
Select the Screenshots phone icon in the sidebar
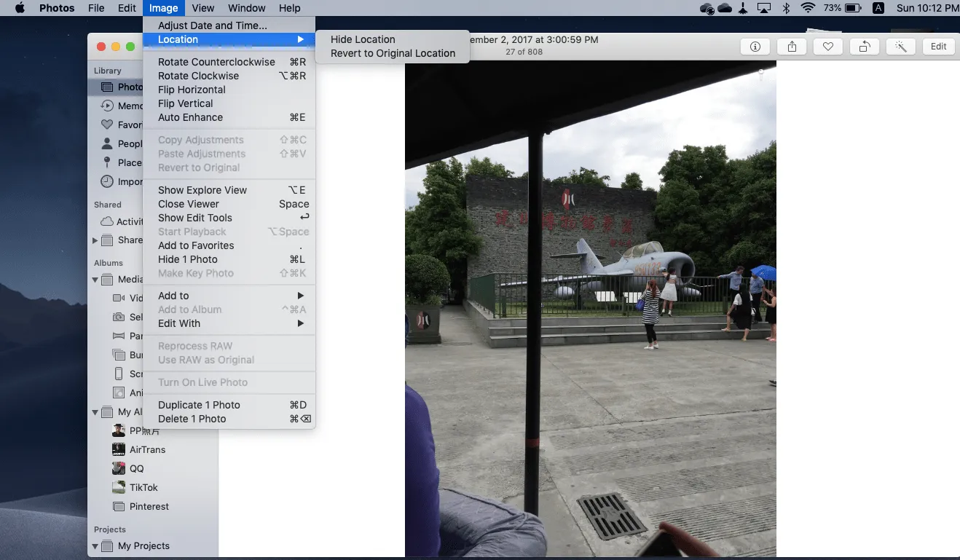119,374
